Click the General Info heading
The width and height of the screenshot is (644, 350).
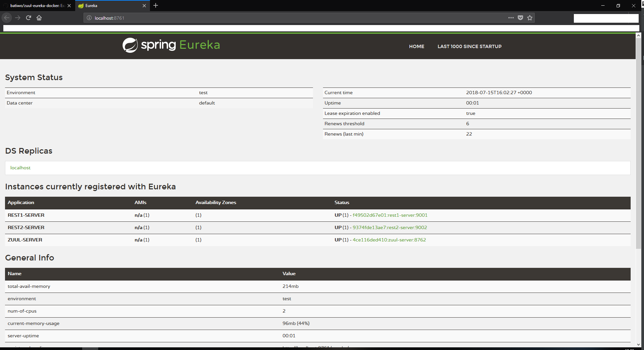29,258
